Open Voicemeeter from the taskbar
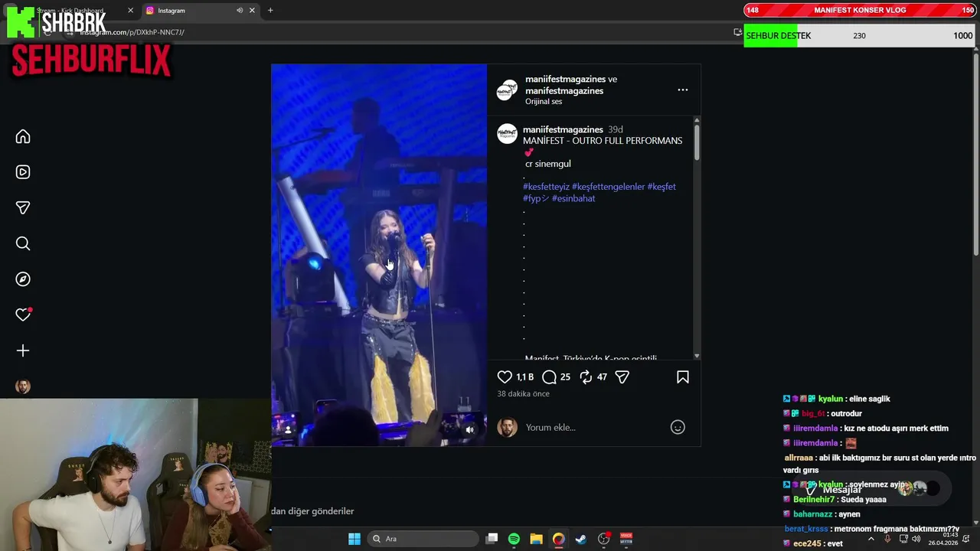Image resolution: width=980 pixels, height=551 pixels. click(x=626, y=539)
